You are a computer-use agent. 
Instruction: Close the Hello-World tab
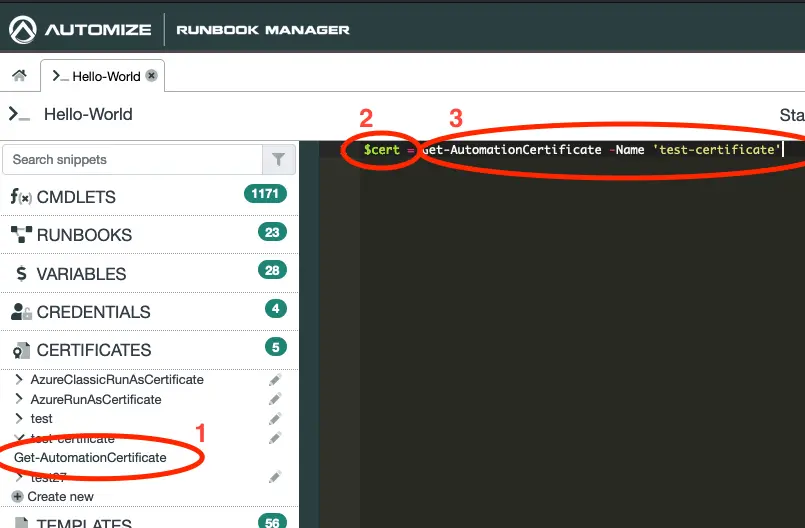(x=151, y=76)
